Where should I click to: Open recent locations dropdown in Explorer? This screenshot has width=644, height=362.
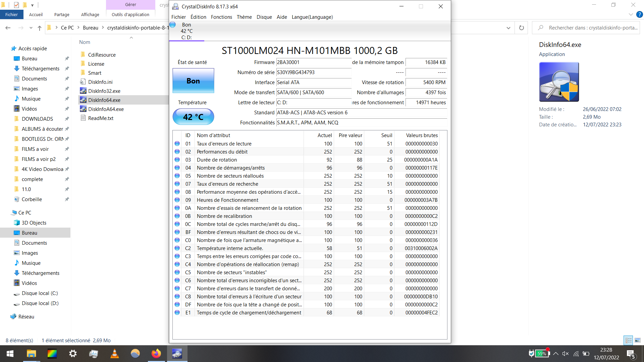point(31,28)
